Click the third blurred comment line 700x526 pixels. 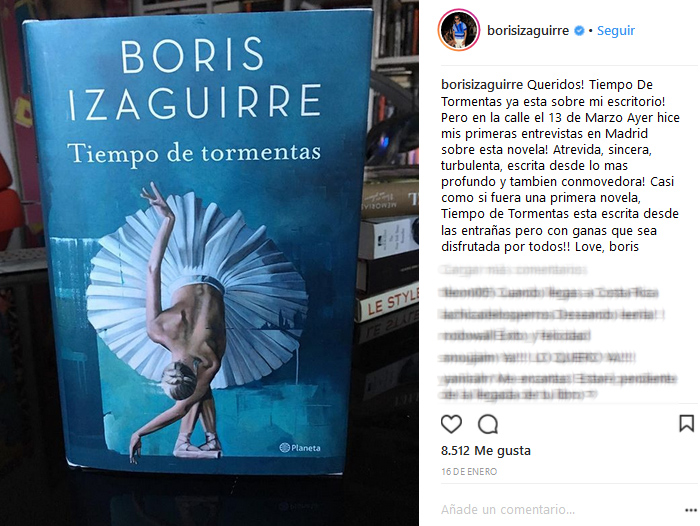516,336
